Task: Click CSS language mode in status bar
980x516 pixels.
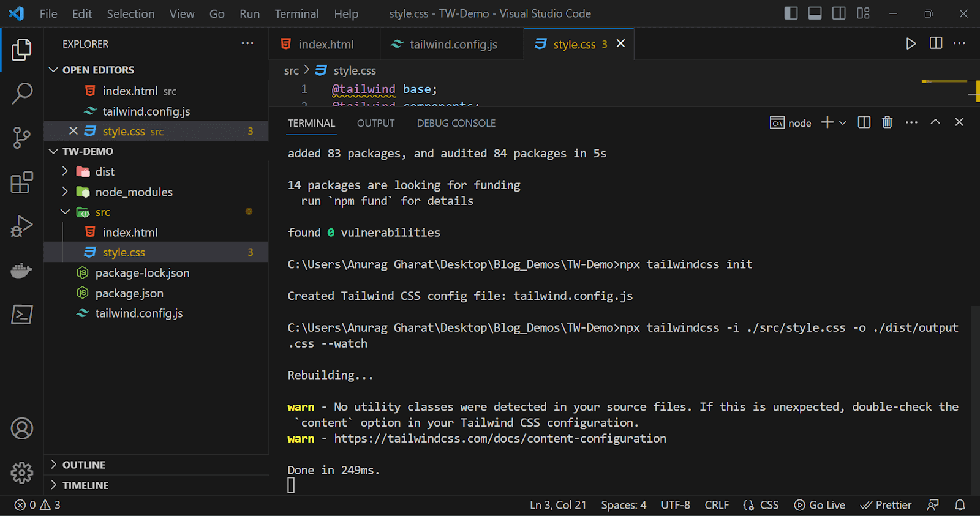Action: click(x=761, y=505)
